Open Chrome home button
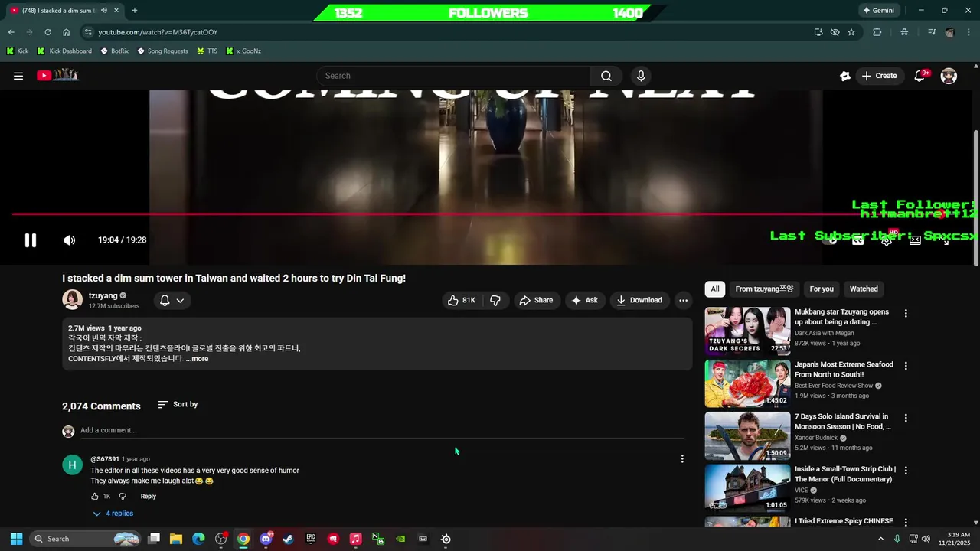Viewport: 980px width, 551px height. pyautogui.click(x=67, y=32)
